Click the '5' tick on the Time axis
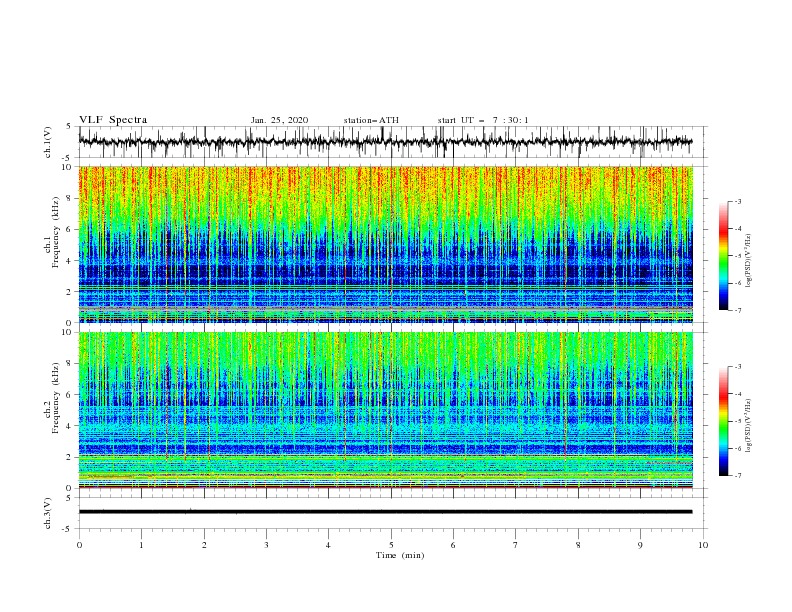The image size is (792, 612). pyautogui.click(x=391, y=545)
